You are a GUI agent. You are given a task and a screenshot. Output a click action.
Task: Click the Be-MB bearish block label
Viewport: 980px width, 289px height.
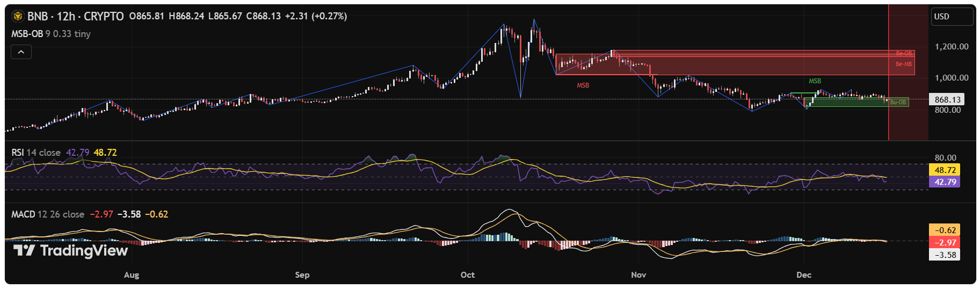point(903,64)
